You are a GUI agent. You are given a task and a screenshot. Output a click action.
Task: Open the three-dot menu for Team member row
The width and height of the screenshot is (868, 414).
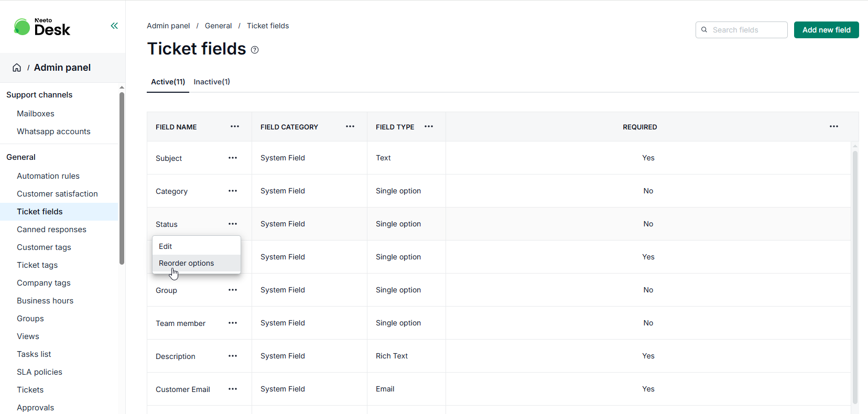coord(233,323)
